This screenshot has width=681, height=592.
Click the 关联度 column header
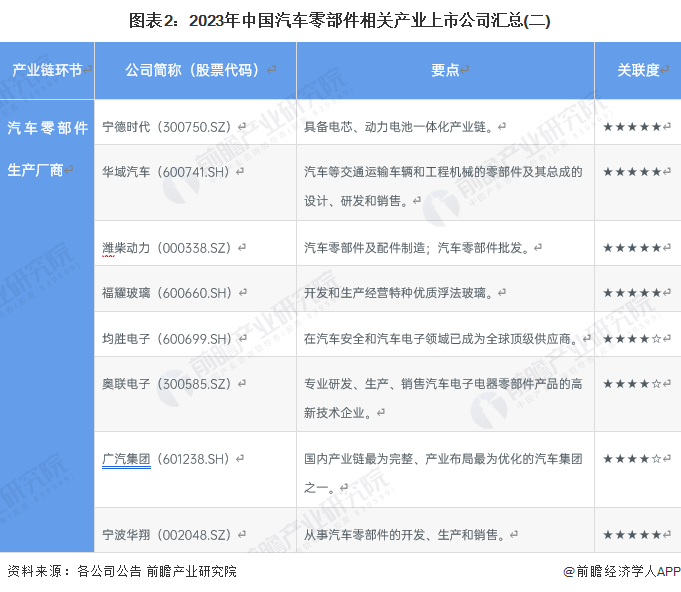[x=637, y=70]
